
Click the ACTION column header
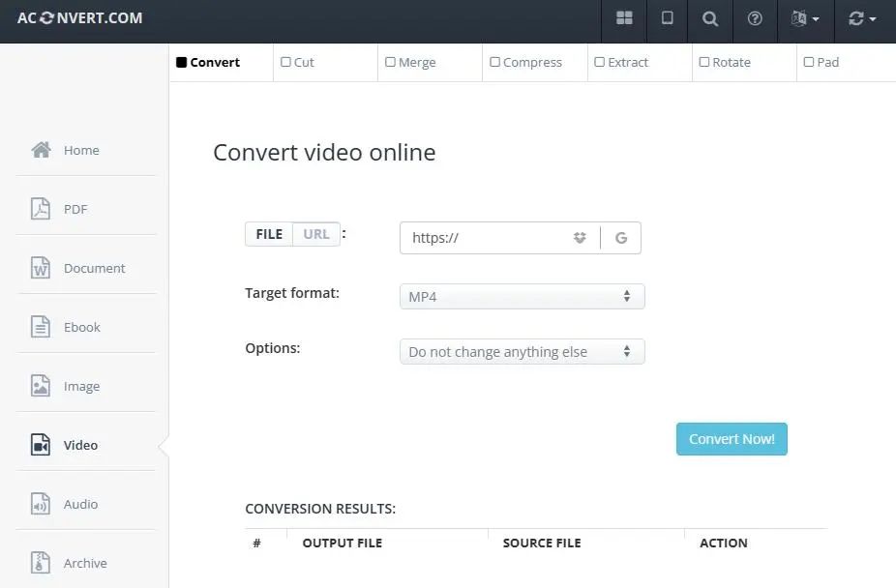point(724,543)
